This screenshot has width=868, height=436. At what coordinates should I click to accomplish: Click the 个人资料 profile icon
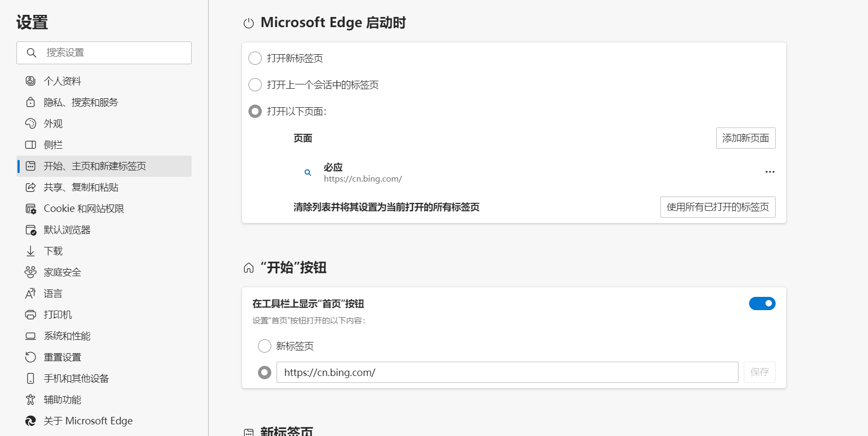pyautogui.click(x=31, y=81)
